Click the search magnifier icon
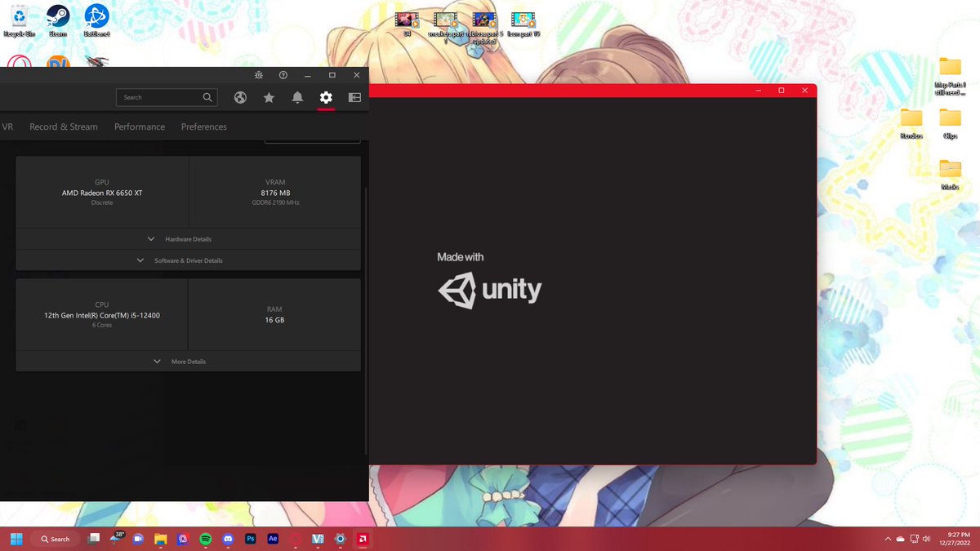980x551 pixels. [207, 97]
